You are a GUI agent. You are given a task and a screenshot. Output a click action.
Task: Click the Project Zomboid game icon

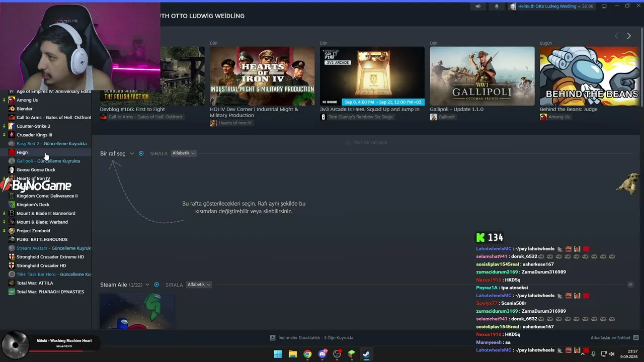click(12, 231)
